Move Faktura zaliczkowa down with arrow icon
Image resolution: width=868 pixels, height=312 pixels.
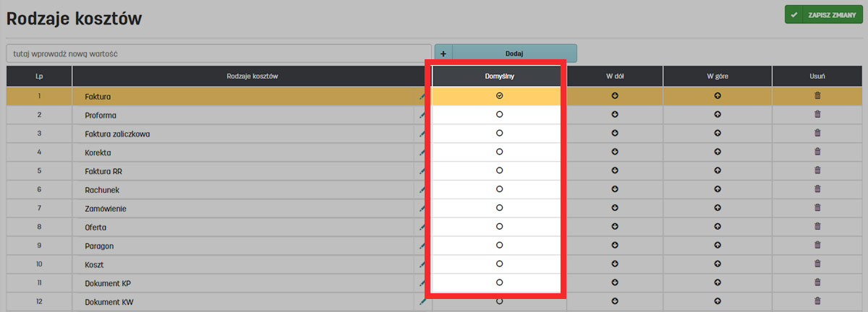[x=615, y=133]
